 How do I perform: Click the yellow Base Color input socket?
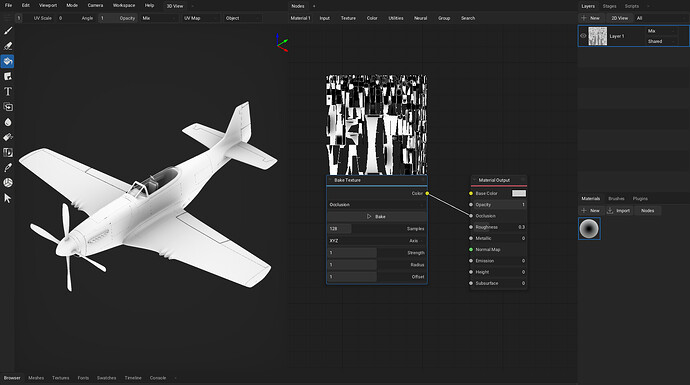tap(471, 194)
